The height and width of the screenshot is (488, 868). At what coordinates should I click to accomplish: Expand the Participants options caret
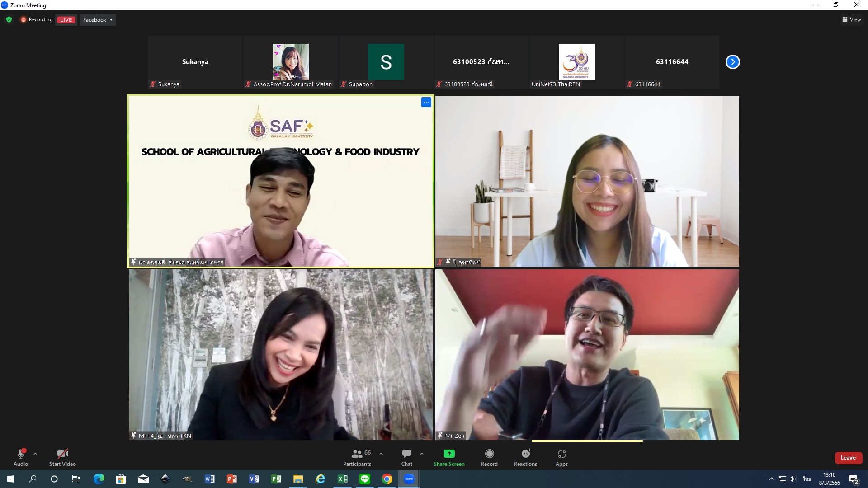tap(381, 454)
